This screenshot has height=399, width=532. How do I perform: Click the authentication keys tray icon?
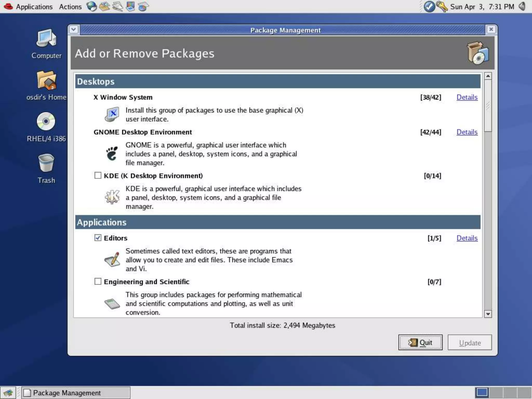(442, 6)
